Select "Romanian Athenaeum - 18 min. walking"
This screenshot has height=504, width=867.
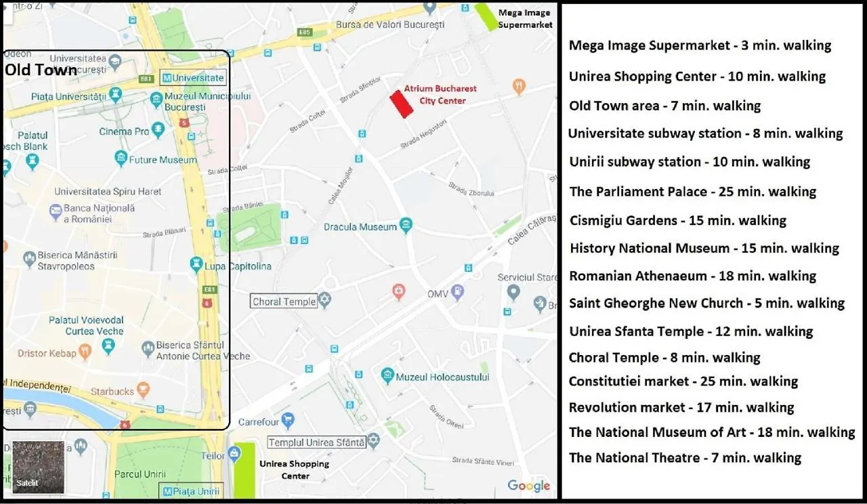(x=692, y=276)
